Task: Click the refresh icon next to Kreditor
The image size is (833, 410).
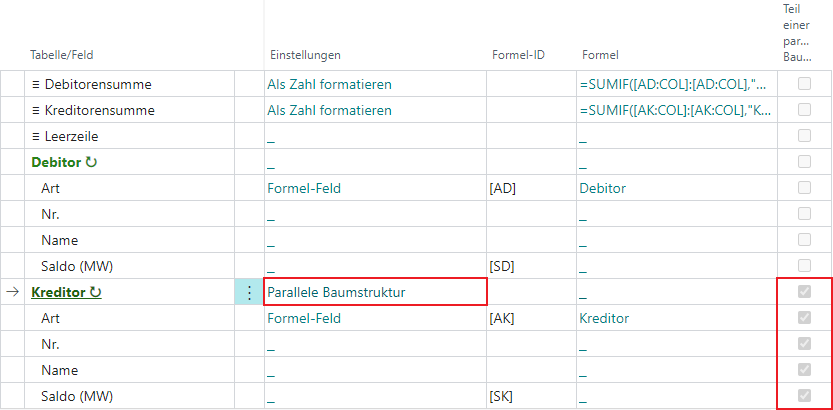Action: coord(96,292)
